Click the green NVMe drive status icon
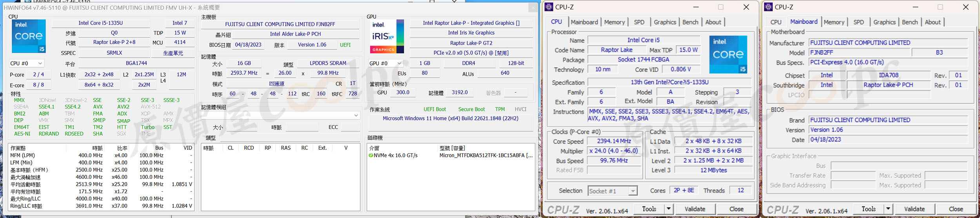Viewport: 980px width, 218px height. (x=371, y=155)
